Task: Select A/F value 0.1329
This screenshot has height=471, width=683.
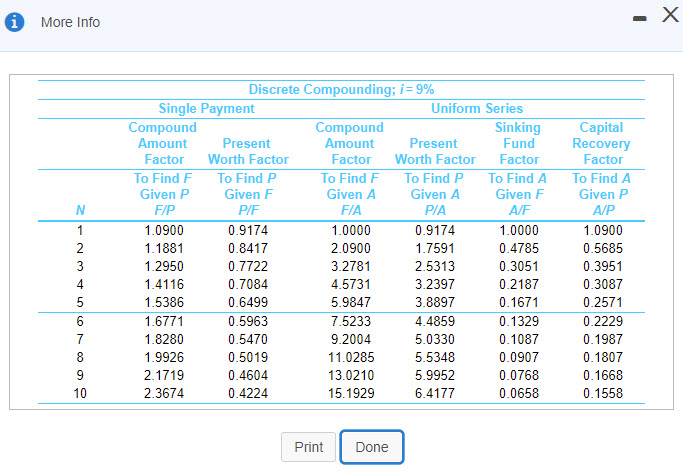Action: point(519,322)
